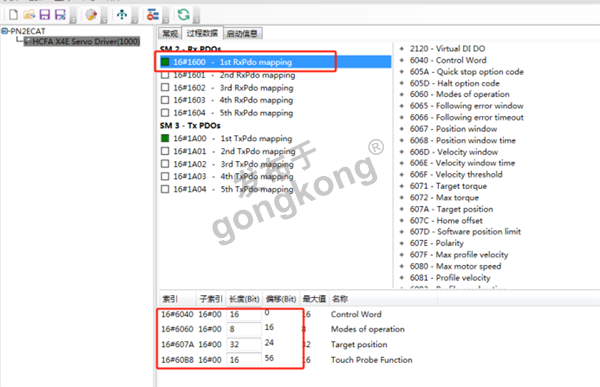Image resolution: width=600 pixels, height=387 pixels.
Task: Expand 605A Quick stop option code
Action: (x=402, y=72)
